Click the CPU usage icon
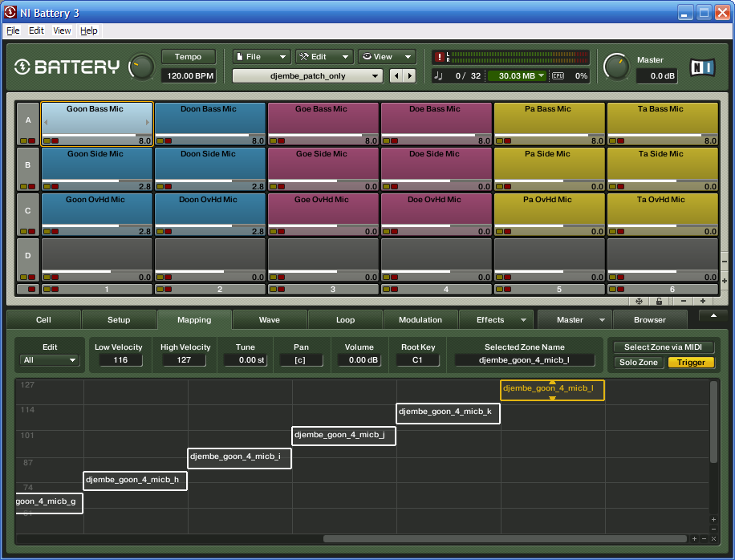Screen dimensions: 735x560 click(x=558, y=76)
